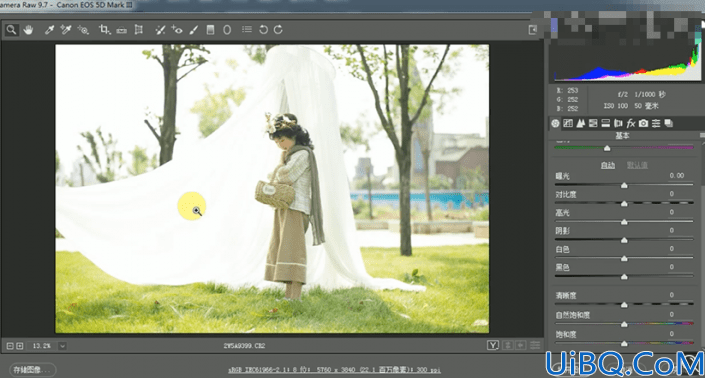This screenshot has width=705, height=378.
Task: Open preview preferences menu icon
Action: [x=535, y=345]
